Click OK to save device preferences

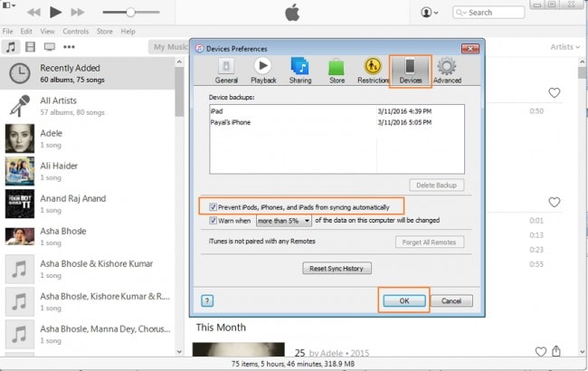(403, 300)
